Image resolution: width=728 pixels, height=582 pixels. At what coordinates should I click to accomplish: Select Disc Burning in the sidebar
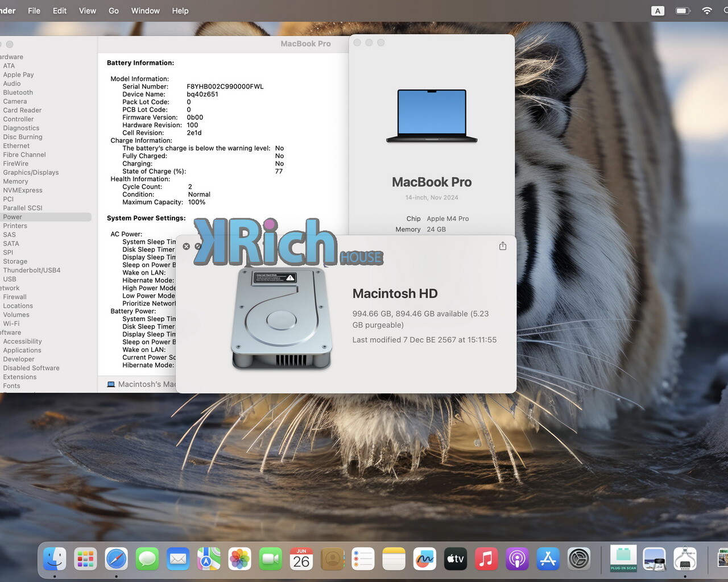[23, 137]
